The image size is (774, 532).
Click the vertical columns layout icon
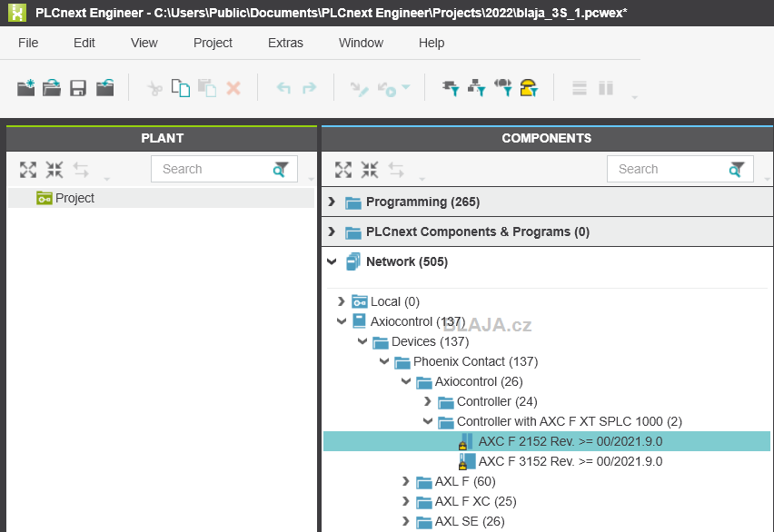click(606, 88)
